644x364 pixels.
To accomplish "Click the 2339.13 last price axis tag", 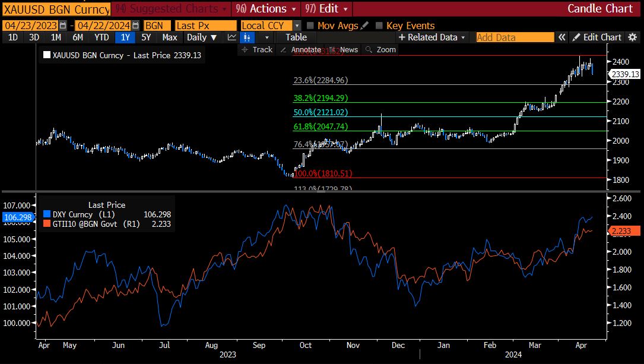I will [x=624, y=74].
